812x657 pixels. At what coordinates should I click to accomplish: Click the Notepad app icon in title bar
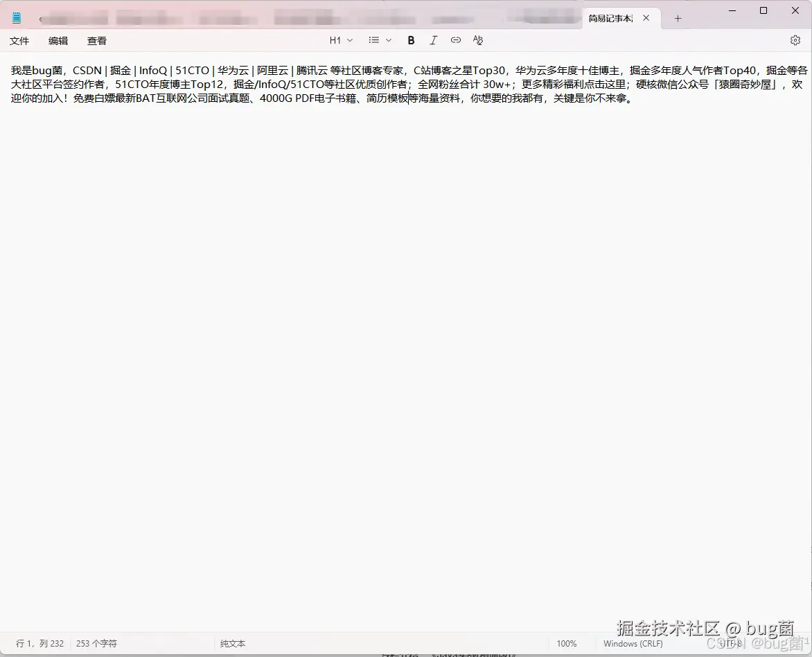[x=17, y=18]
